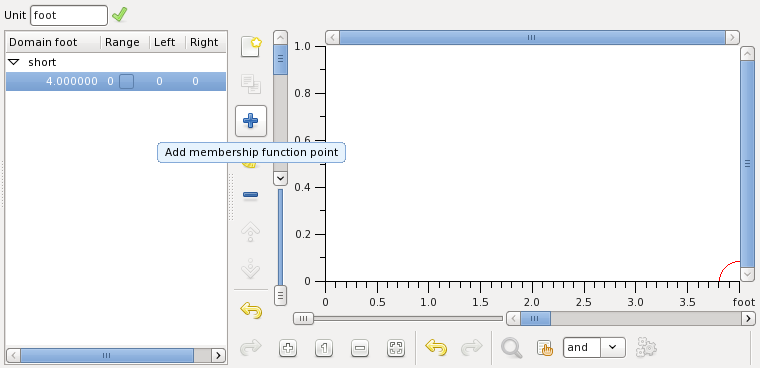Click the zoom out minus button

[x=360, y=348]
